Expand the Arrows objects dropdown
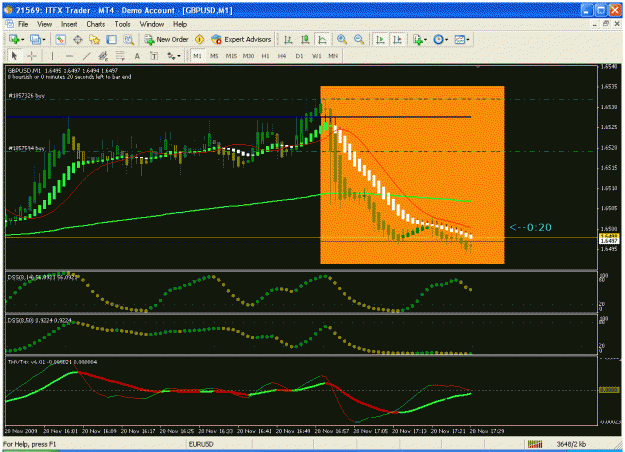This screenshot has height=452, width=625. [179, 56]
